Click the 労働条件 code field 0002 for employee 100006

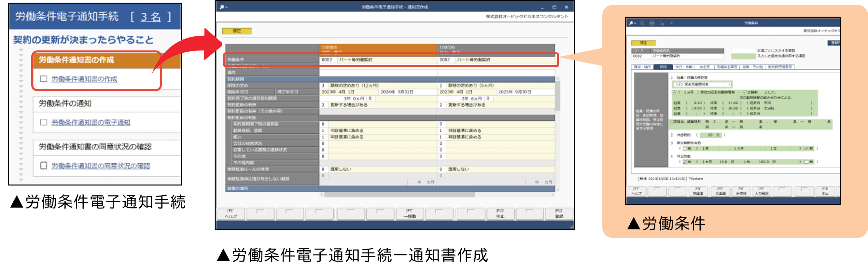pos(327,60)
